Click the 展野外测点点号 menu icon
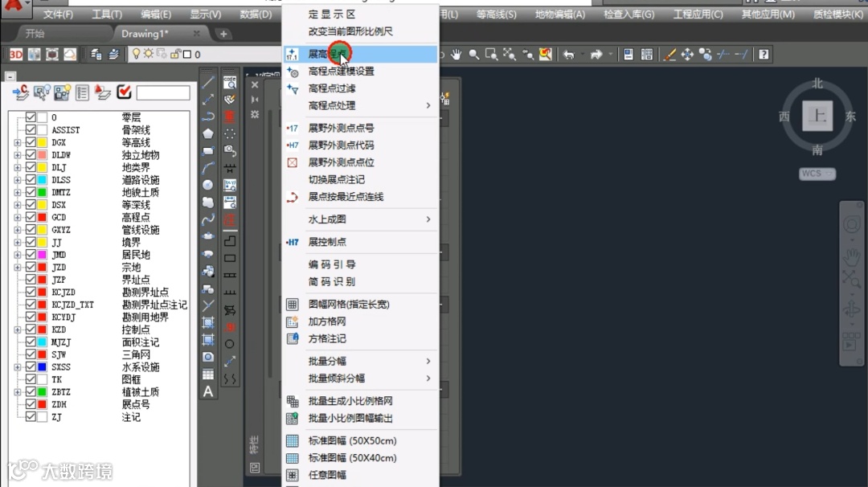The width and height of the screenshot is (868, 487). coord(293,128)
